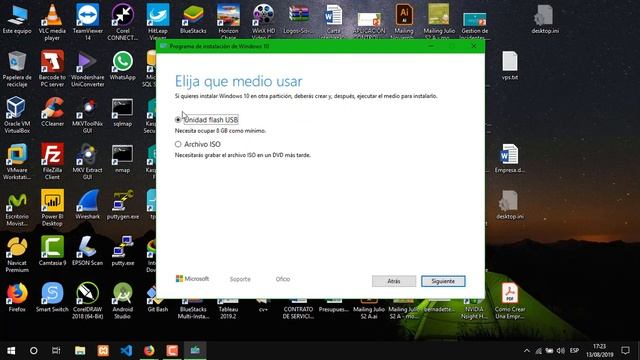The image size is (640, 360).
Task: Open Firefox from the taskbar
Action: (x=149, y=351)
